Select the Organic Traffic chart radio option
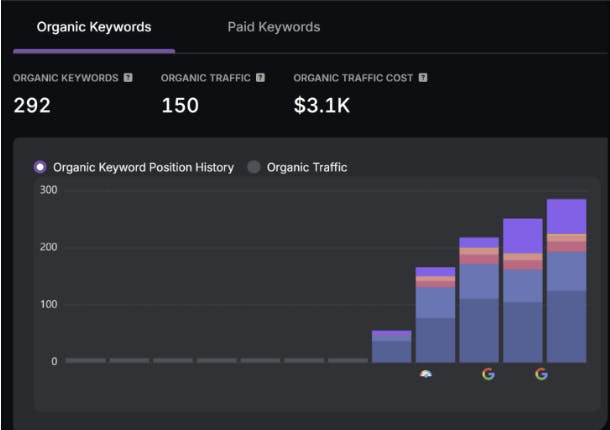Image resolution: width=610 pixels, height=430 pixels. [x=254, y=167]
